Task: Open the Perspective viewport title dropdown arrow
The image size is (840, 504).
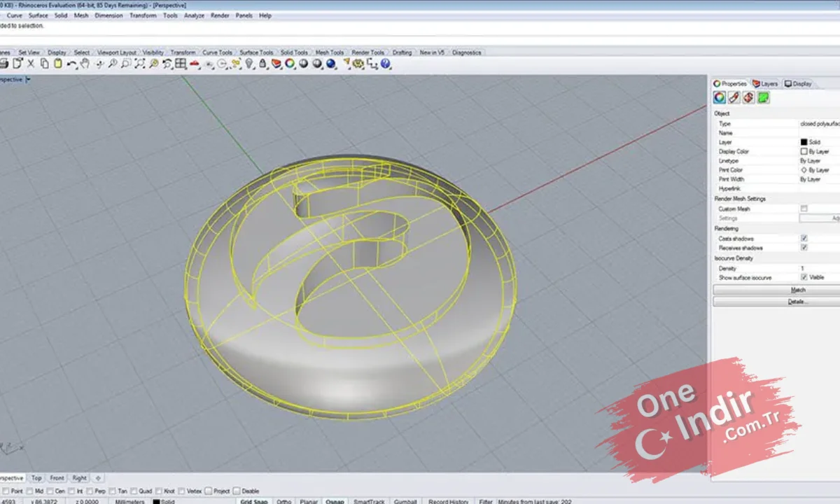Action: coord(28,80)
